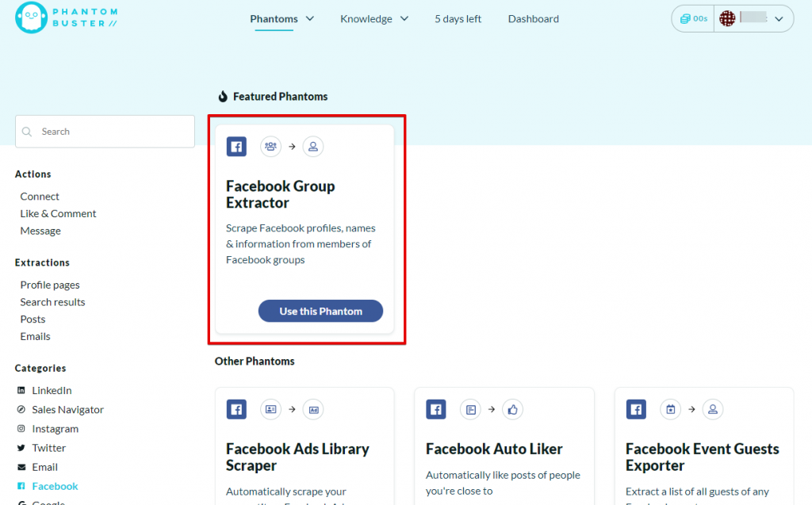Click the group members icon on Group Extractor card
The image size is (812, 505).
[270, 147]
